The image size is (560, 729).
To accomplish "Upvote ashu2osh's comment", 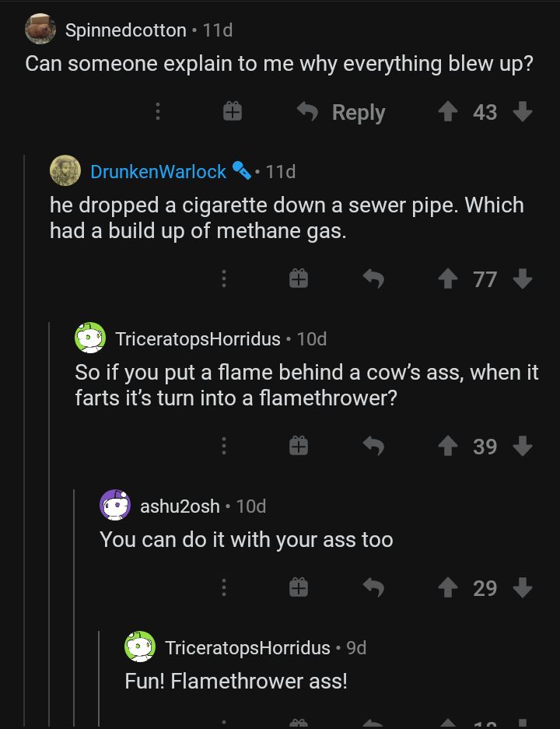I will pyautogui.click(x=447, y=587).
